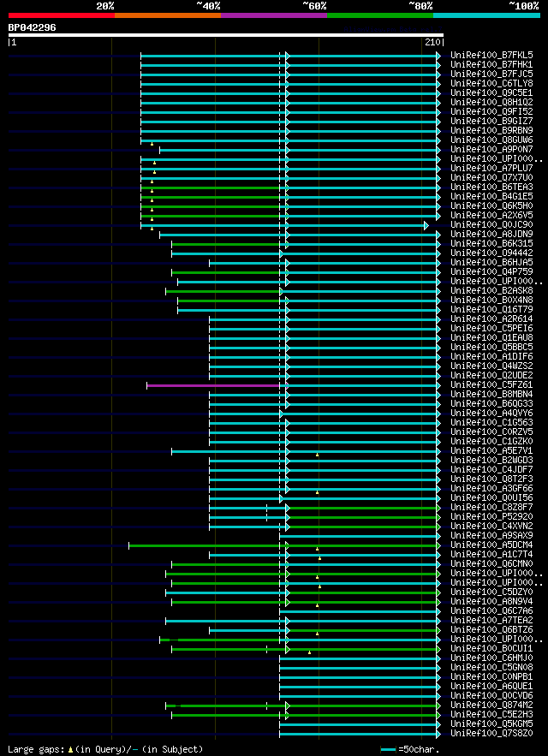The width and height of the screenshot is (548, 756).
Task: Select the UniRef100_P52920 label
Action: pyautogui.click(x=491, y=516)
